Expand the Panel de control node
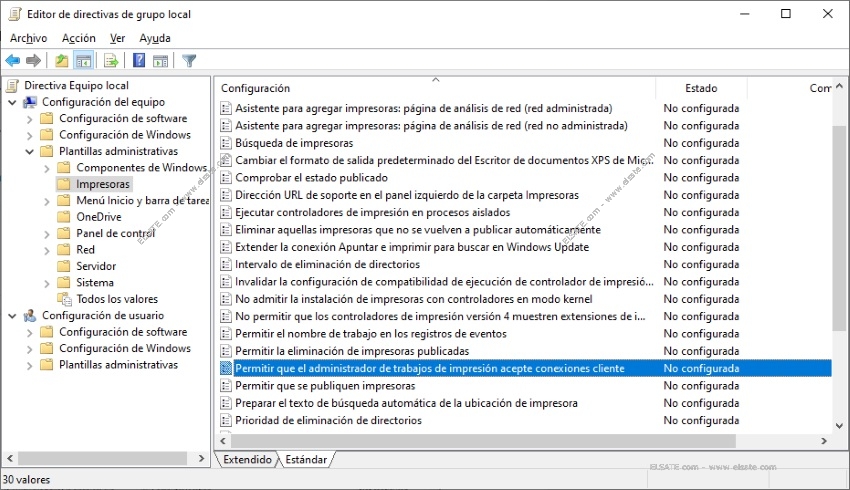850x490 pixels. tap(47, 234)
